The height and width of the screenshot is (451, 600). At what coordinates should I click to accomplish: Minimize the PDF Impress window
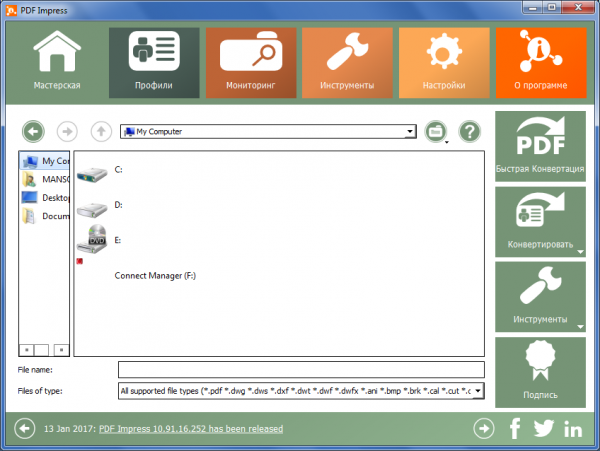pos(533,7)
